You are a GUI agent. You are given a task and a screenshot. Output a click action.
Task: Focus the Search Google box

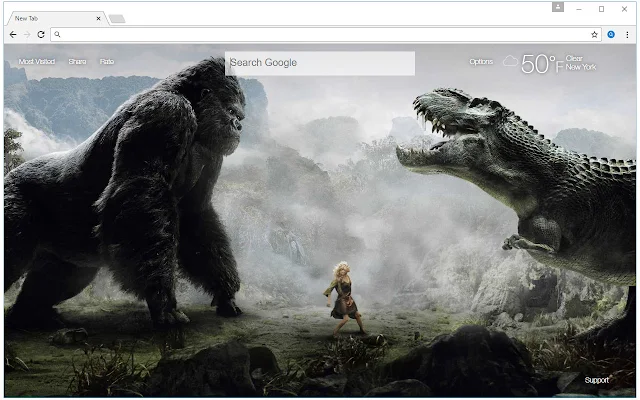click(320, 63)
